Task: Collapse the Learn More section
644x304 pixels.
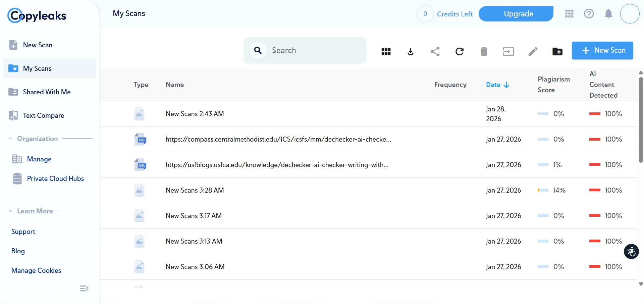Action: click(x=10, y=211)
